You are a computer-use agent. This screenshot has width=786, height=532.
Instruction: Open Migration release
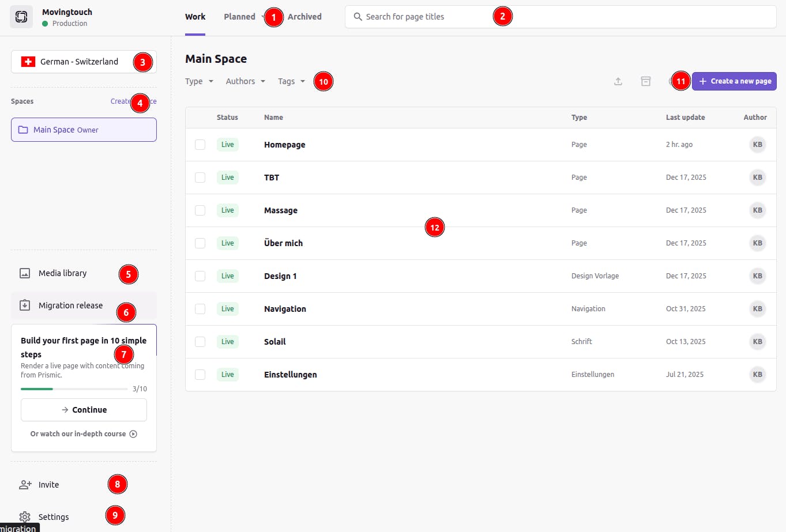point(84,305)
